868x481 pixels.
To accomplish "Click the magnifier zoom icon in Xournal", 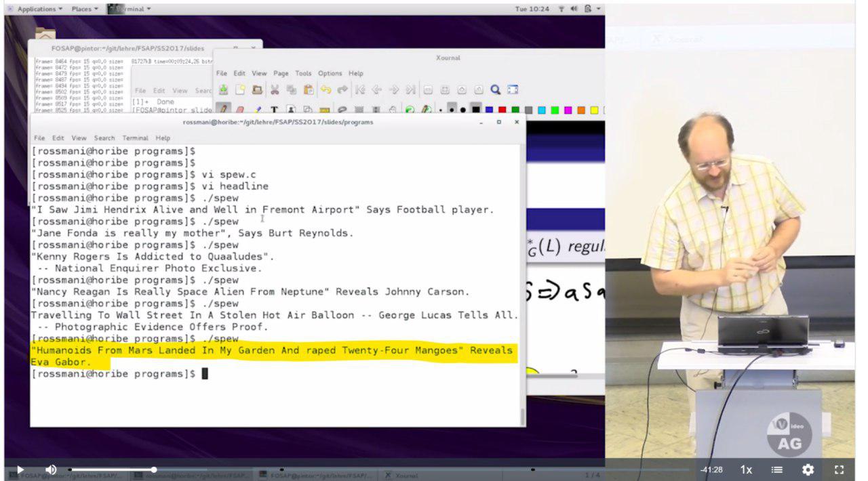I will point(496,89).
